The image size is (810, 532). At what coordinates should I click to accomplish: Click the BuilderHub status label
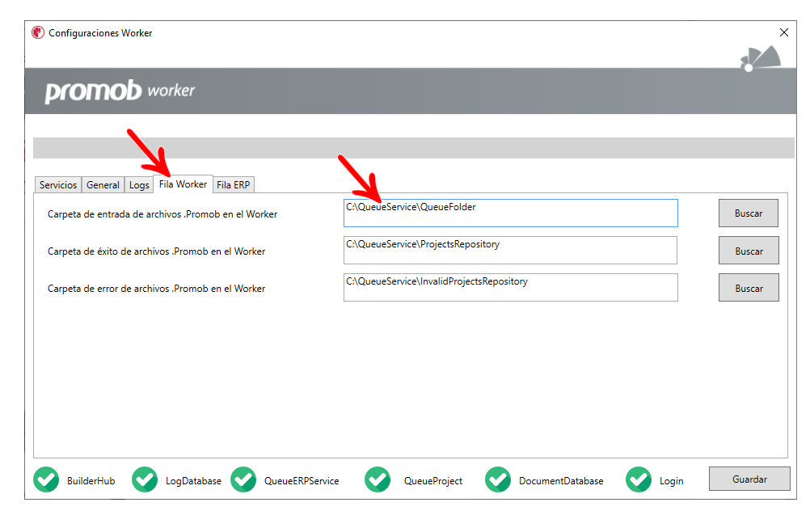point(91,481)
